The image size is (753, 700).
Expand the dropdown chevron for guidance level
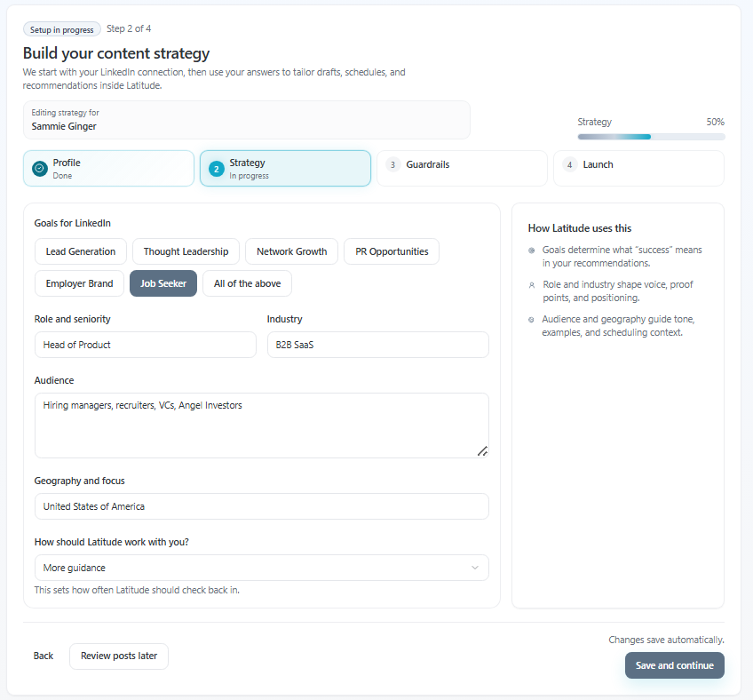coord(475,568)
